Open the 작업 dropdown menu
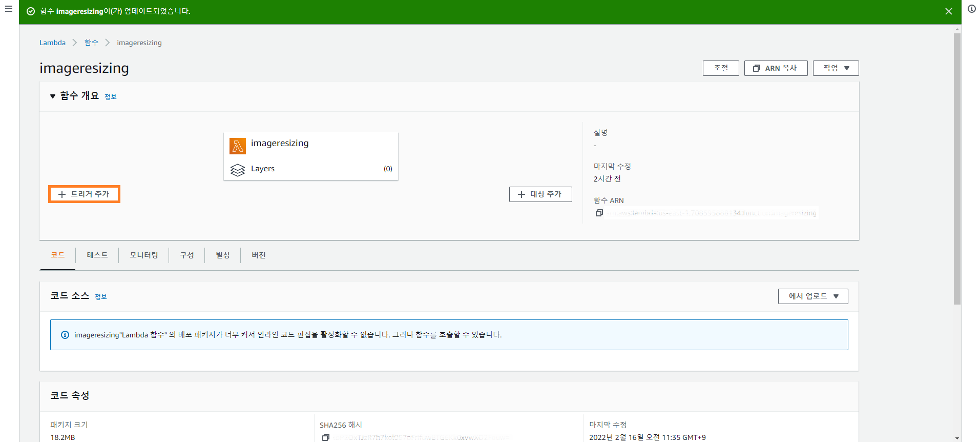980x442 pixels. (836, 68)
